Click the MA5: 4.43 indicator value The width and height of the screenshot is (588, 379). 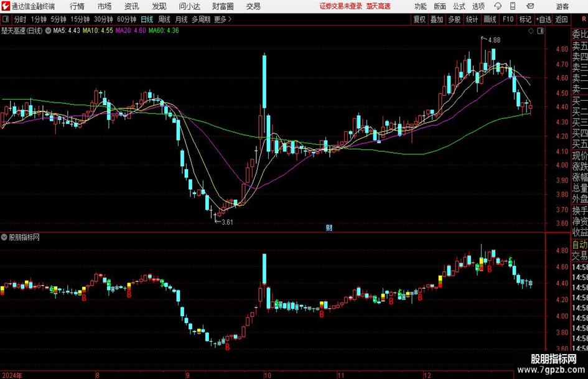[67, 30]
